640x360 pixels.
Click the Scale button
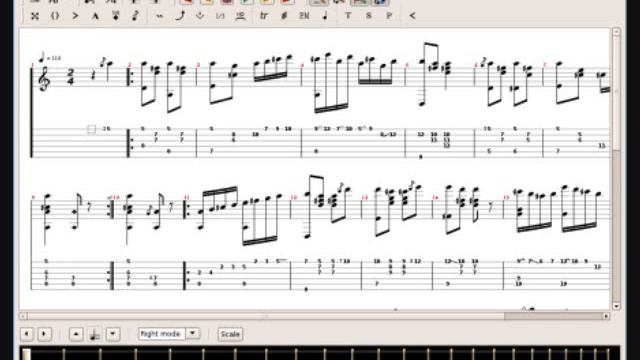coord(230,334)
